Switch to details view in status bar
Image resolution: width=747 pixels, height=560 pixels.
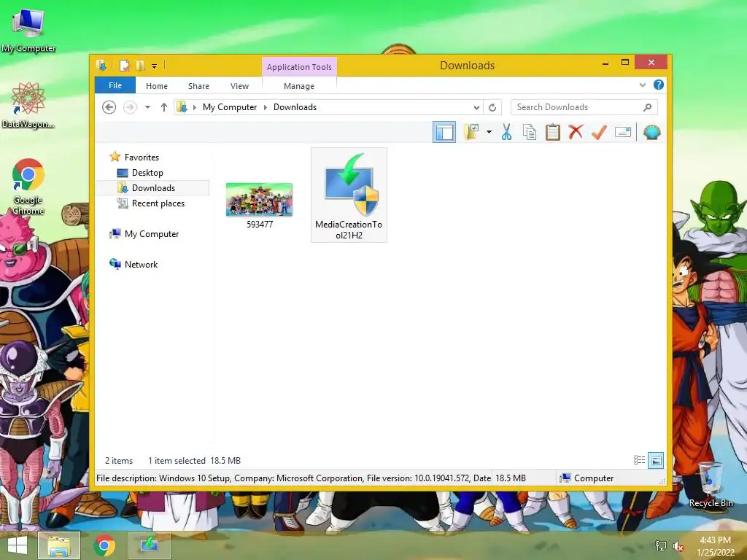[639, 460]
